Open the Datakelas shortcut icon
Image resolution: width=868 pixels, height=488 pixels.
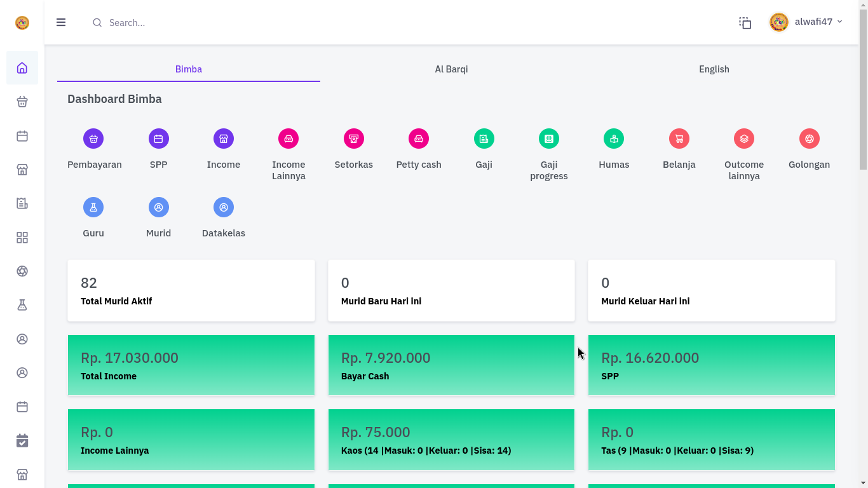coord(223,207)
